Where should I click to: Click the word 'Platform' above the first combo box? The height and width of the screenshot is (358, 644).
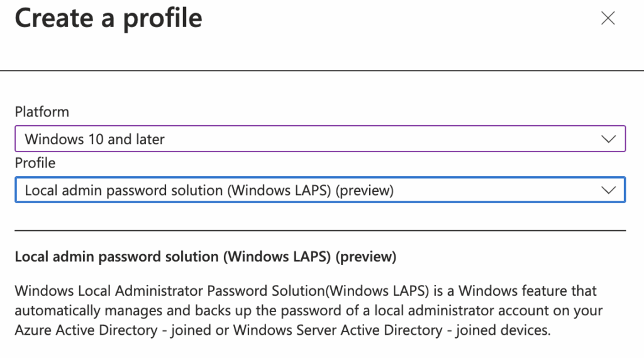[42, 112]
